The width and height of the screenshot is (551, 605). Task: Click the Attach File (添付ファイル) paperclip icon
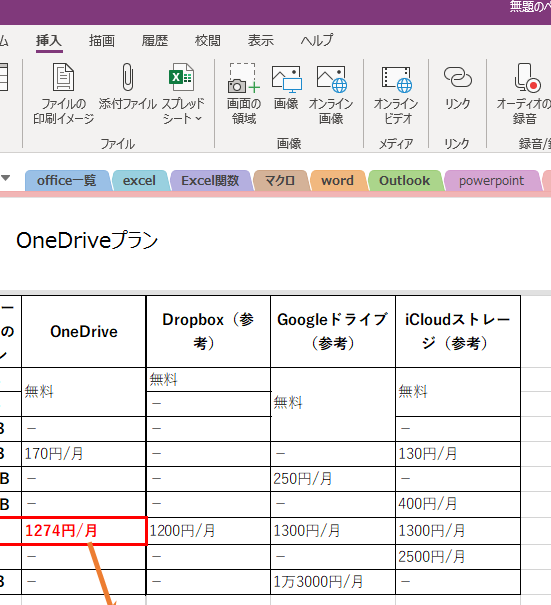pyautogui.click(x=128, y=77)
